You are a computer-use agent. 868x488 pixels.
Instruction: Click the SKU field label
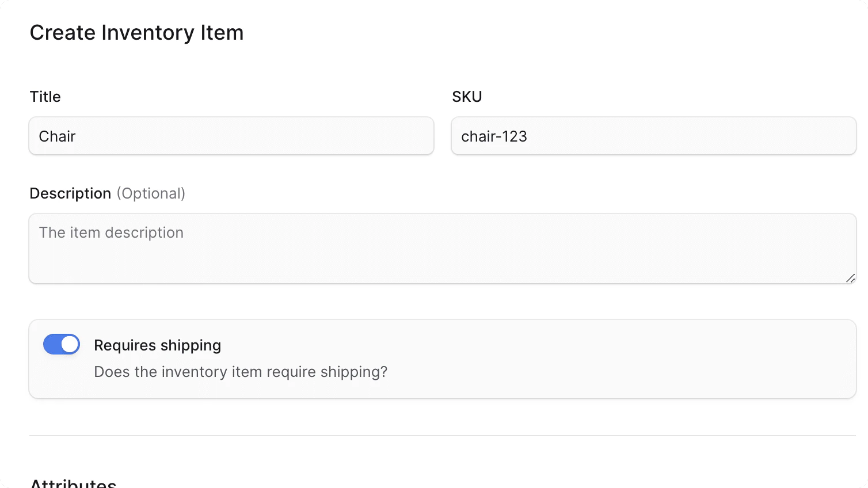(x=467, y=97)
